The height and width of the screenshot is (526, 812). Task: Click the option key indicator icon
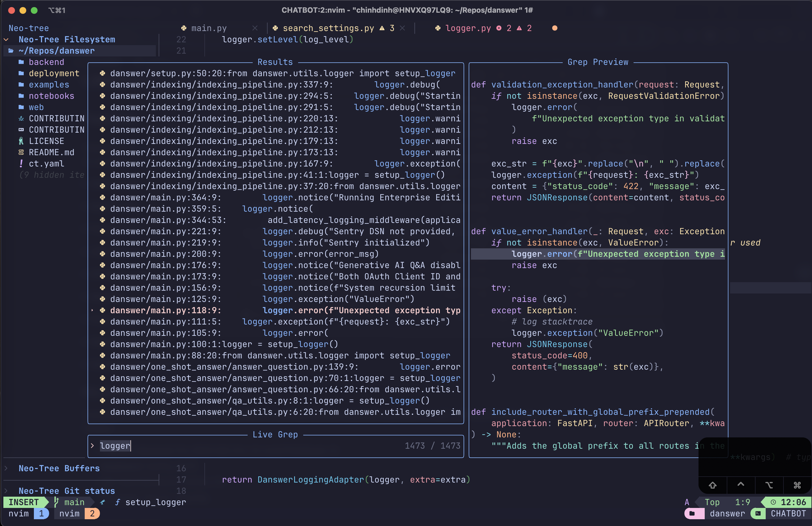[769, 485]
